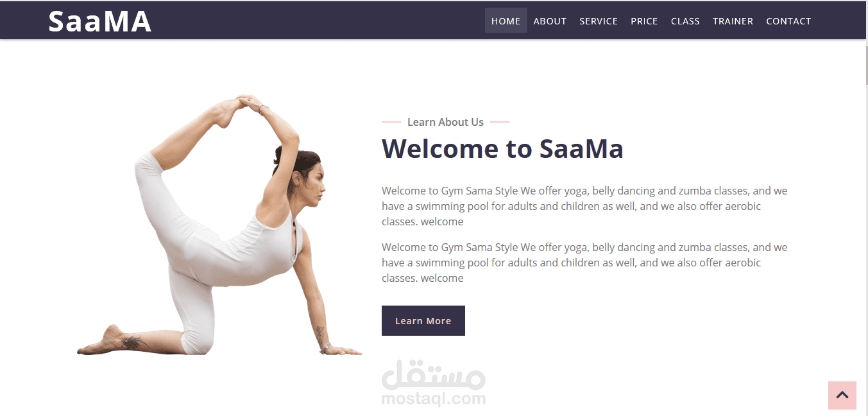Click the SaaMA logo in the header
Image resolution: width=868 pixels, height=416 pixels.
pyautogui.click(x=99, y=21)
